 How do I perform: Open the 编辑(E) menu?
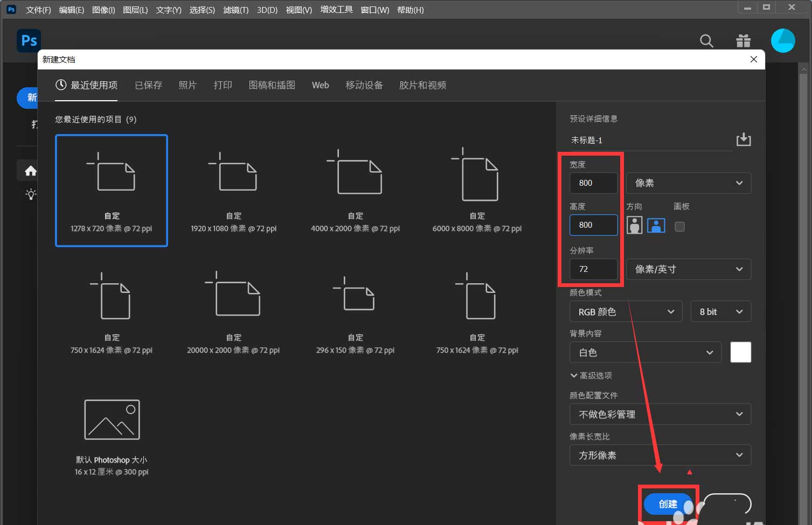click(x=72, y=10)
